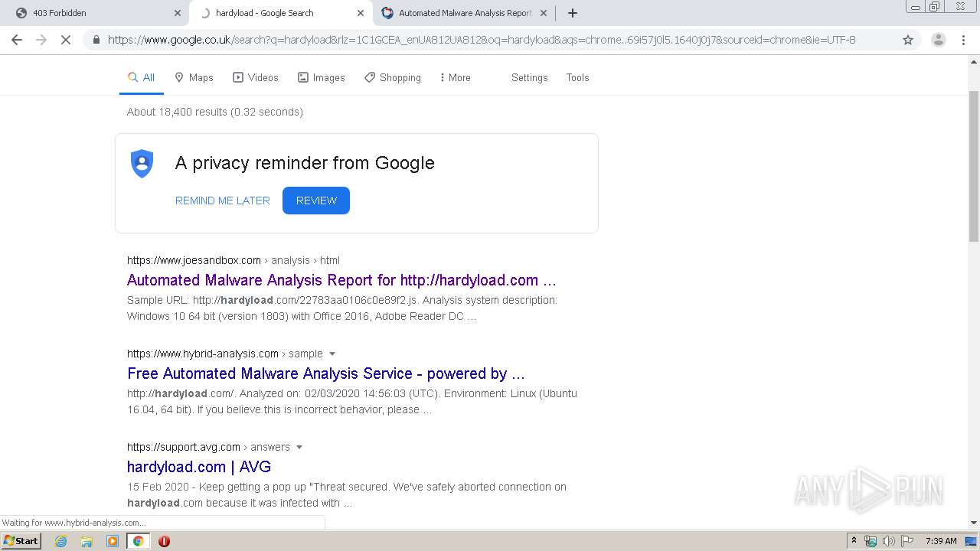Click the REVIEW privacy button
Image resolution: width=980 pixels, height=551 pixels.
click(x=316, y=201)
